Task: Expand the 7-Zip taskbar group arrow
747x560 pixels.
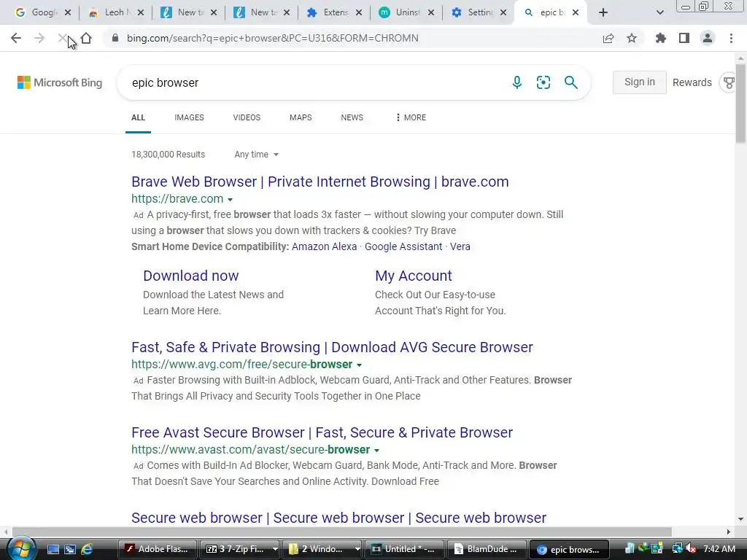Action: (x=275, y=549)
